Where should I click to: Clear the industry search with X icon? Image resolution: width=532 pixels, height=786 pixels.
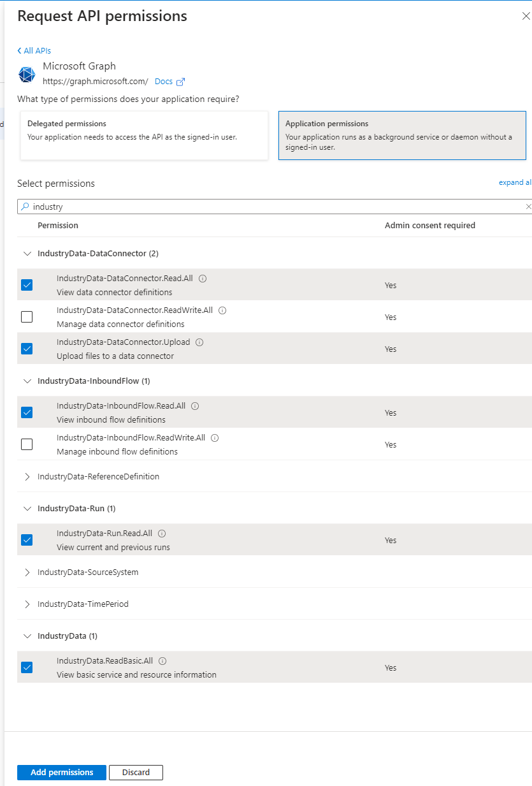(528, 207)
